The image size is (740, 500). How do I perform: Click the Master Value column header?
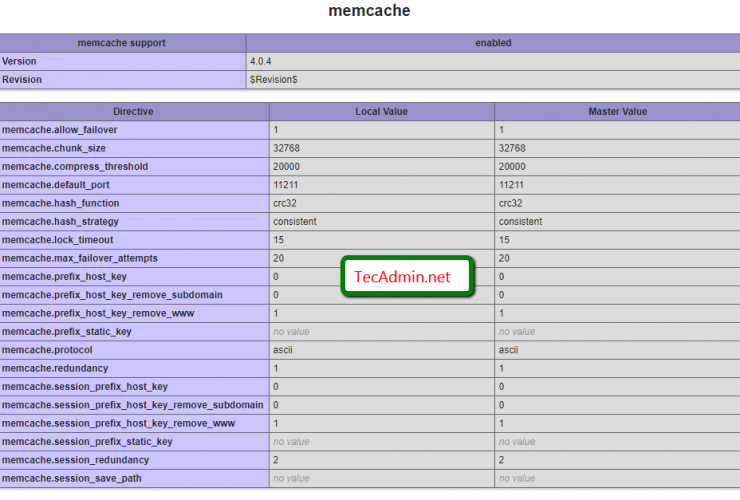click(x=617, y=112)
